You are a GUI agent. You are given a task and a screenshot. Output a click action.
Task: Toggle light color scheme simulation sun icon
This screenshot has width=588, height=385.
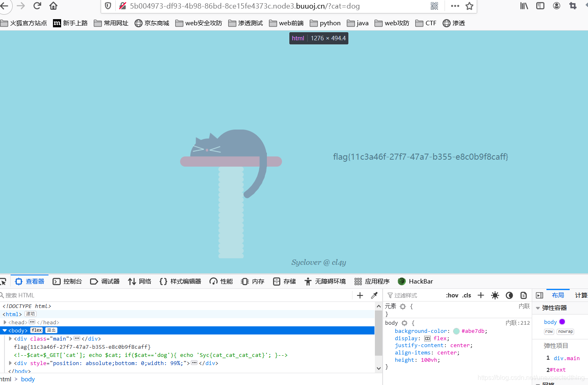pyautogui.click(x=495, y=295)
